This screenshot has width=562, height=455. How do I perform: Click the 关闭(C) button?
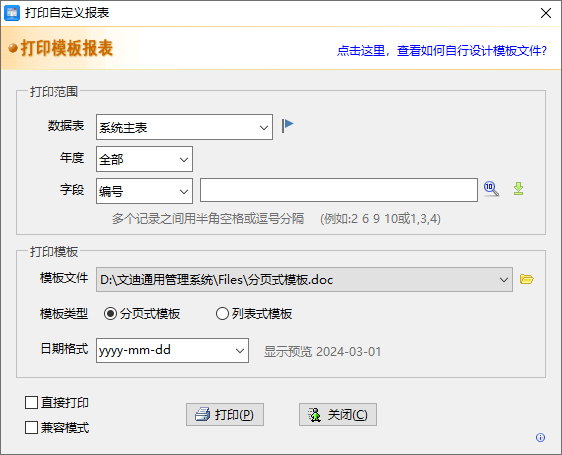click(x=338, y=414)
